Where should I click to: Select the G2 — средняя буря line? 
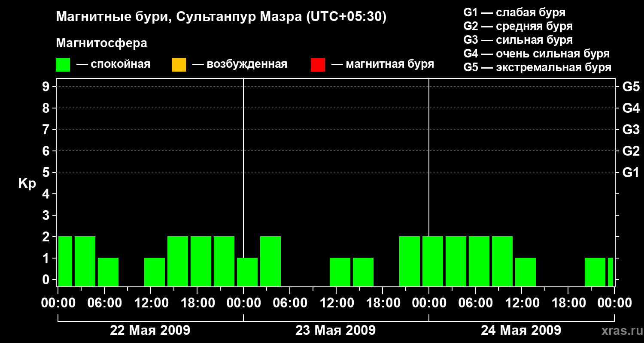[x=518, y=26]
